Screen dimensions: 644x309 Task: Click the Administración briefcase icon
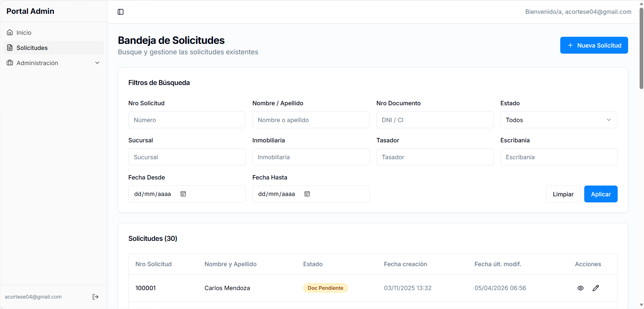(x=10, y=63)
